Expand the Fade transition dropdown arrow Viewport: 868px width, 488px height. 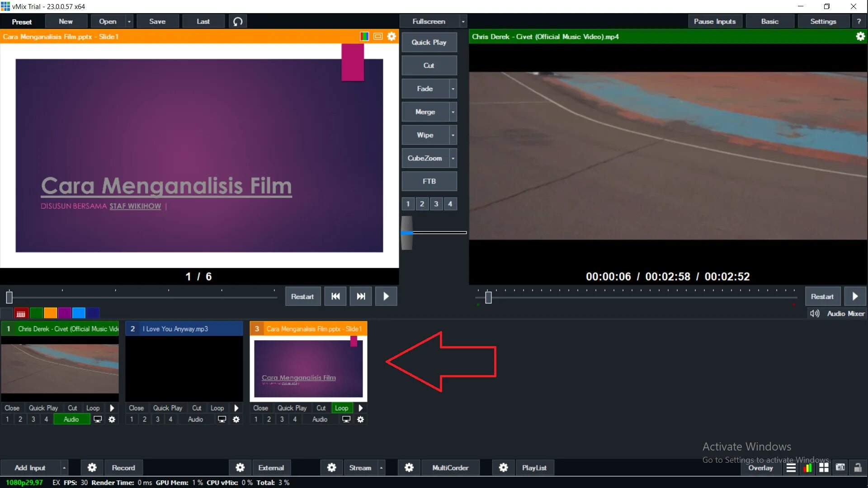pos(453,89)
